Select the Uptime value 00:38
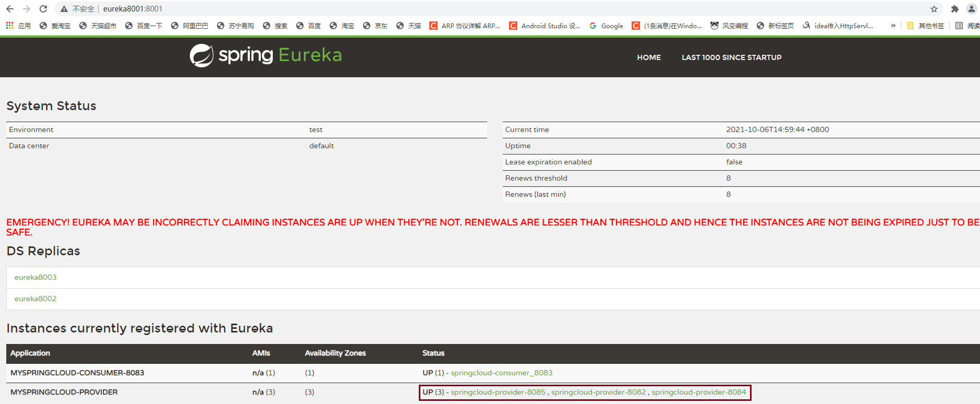This screenshot has height=404, width=980. click(736, 146)
